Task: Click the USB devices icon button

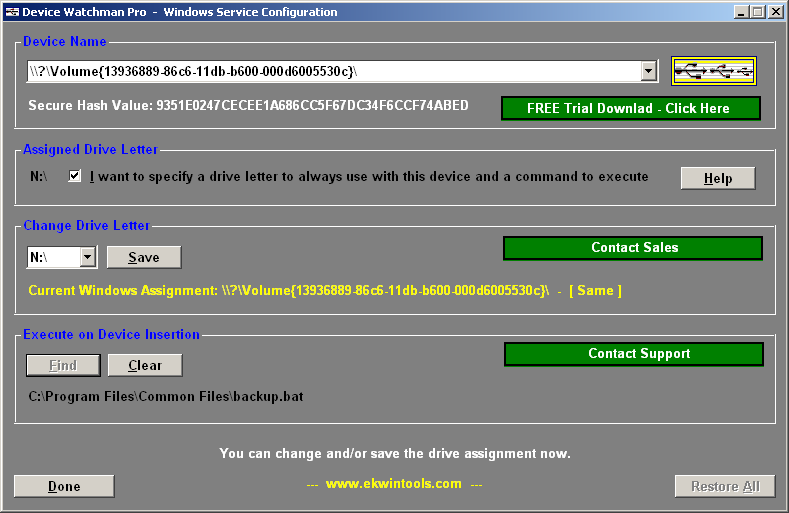Action: click(x=714, y=71)
